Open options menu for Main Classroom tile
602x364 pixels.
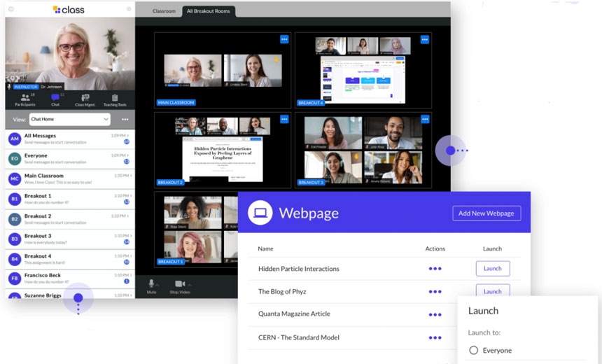point(284,39)
